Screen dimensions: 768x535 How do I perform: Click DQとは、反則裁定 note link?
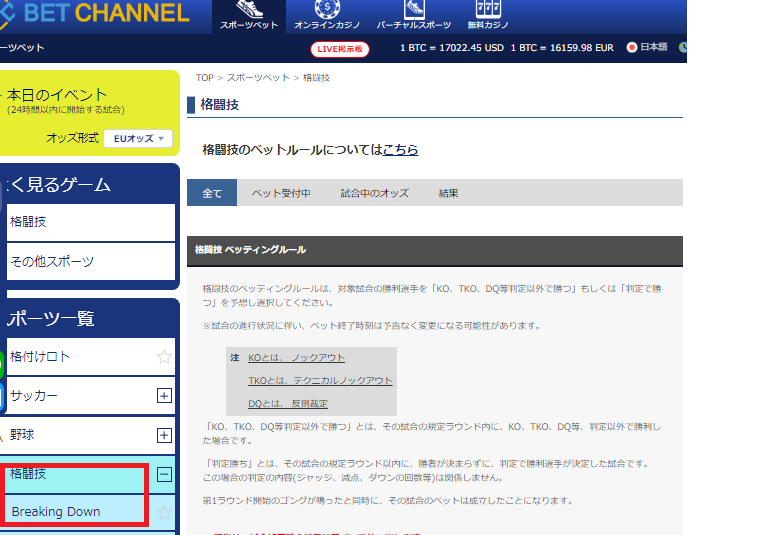click(x=288, y=404)
